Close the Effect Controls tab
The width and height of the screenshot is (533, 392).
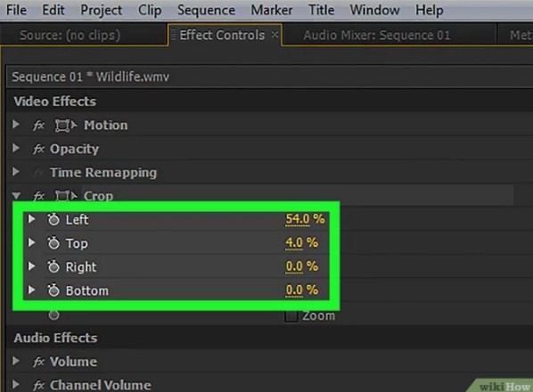(275, 35)
